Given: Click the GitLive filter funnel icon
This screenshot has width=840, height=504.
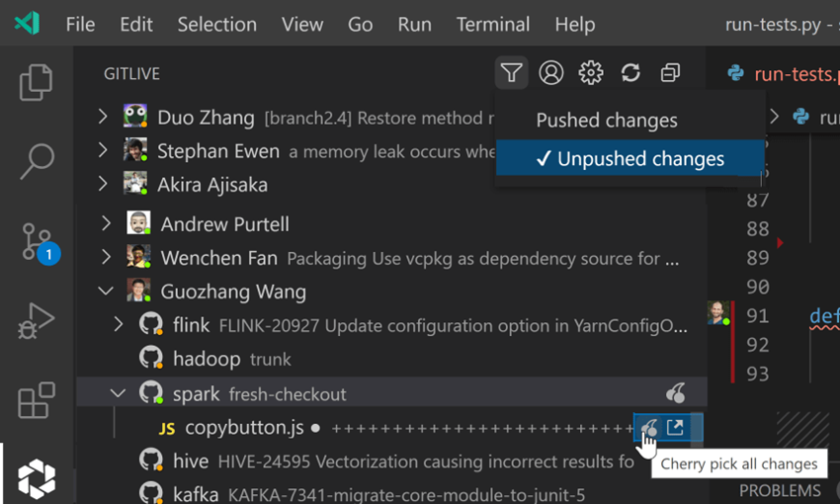Looking at the screenshot, I should [x=511, y=72].
